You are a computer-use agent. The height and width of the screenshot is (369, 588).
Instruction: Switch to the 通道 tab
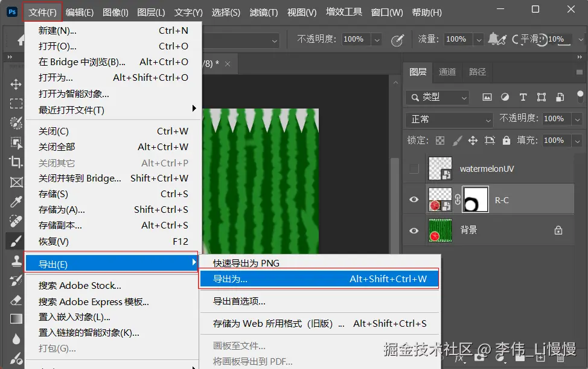447,72
